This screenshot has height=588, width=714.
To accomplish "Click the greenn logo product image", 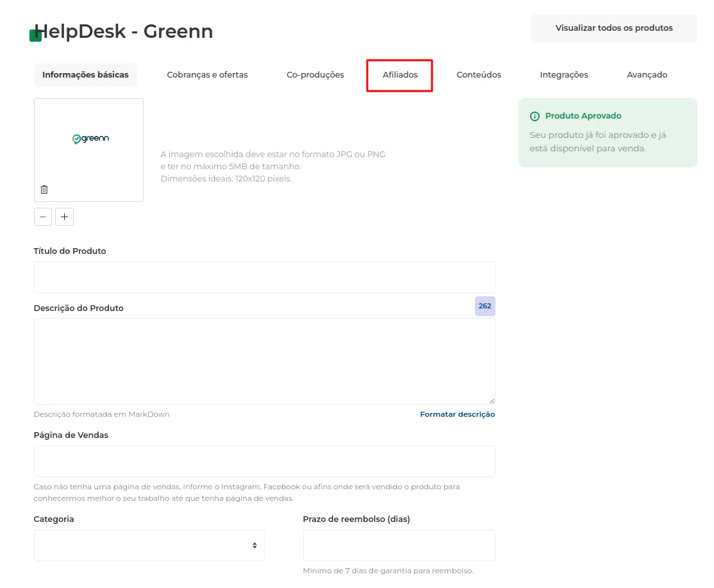I will coord(90,139).
